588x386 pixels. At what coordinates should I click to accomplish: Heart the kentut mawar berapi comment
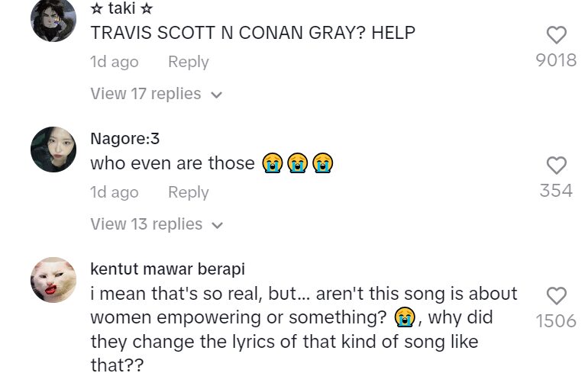557,295
